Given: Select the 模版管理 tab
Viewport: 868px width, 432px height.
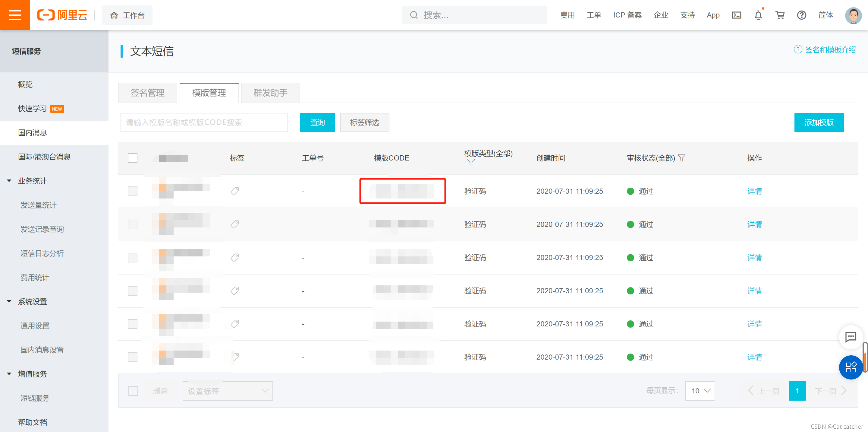Looking at the screenshot, I should click(209, 93).
